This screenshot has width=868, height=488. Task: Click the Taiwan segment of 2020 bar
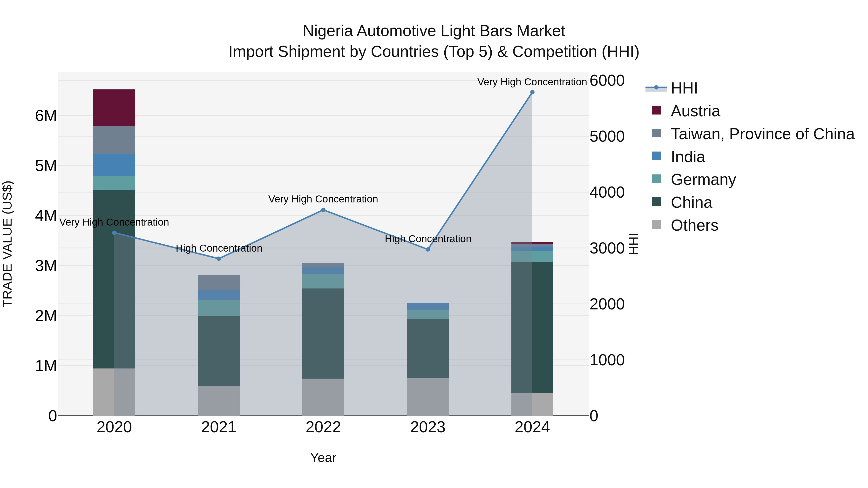click(x=114, y=140)
